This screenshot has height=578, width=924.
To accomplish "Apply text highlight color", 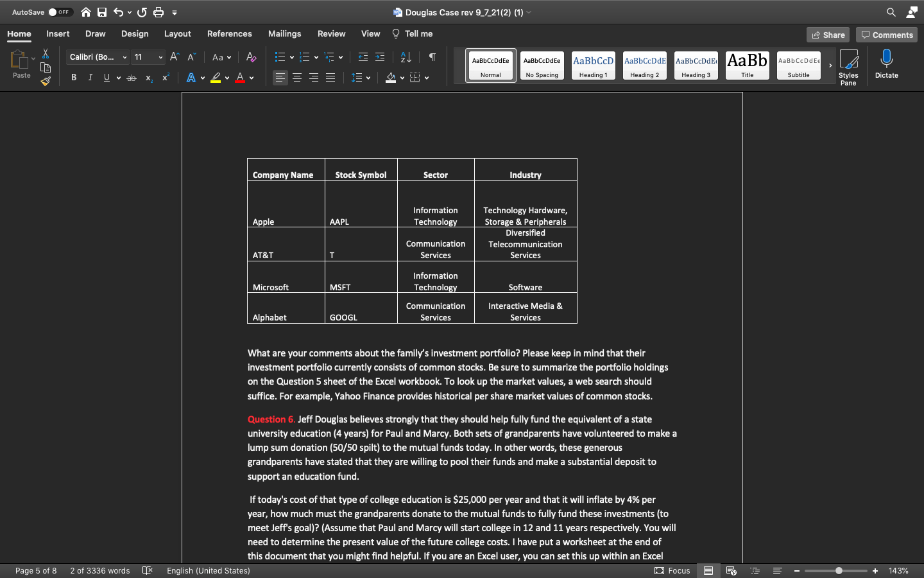I will click(216, 77).
